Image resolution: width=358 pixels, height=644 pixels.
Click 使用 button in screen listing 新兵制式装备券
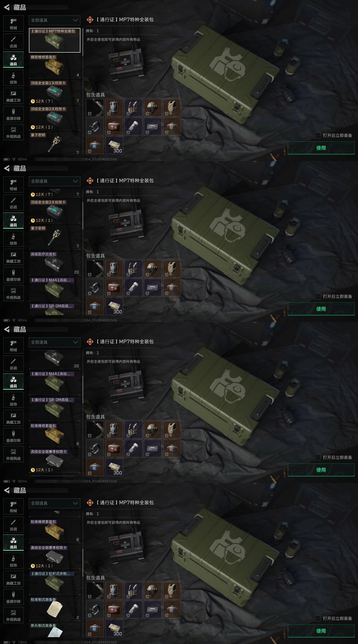coord(321,631)
